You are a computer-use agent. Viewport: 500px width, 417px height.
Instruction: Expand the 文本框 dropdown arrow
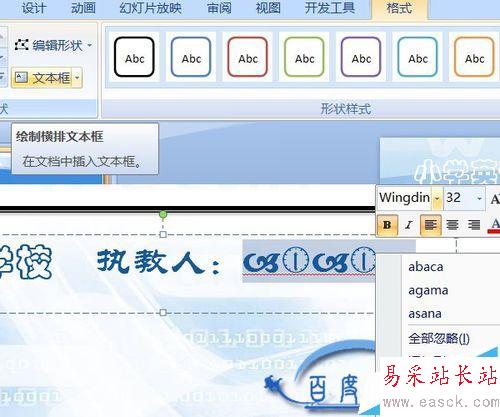(77, 78)
